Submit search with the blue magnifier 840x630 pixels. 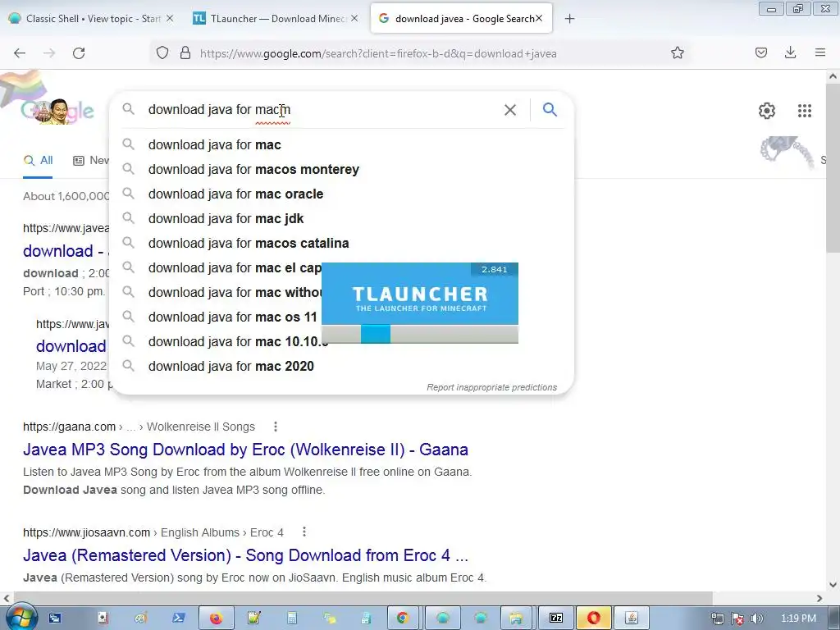(550, 110)
